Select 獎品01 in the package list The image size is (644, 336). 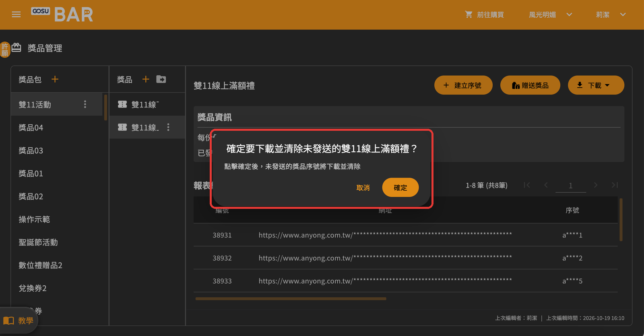coord(57,173)
